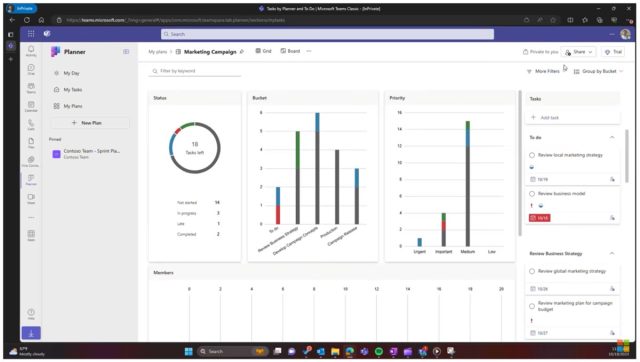Mark Review local marketing strategy complete
Image resolution: width=640 pixels, height=362 pixels.
[x=532, y=155]
